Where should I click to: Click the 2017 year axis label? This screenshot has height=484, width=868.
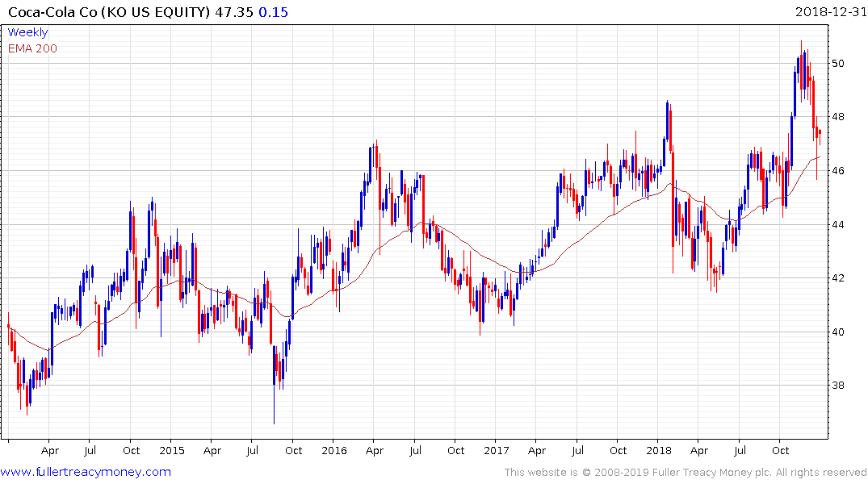(x=496, y=450)
